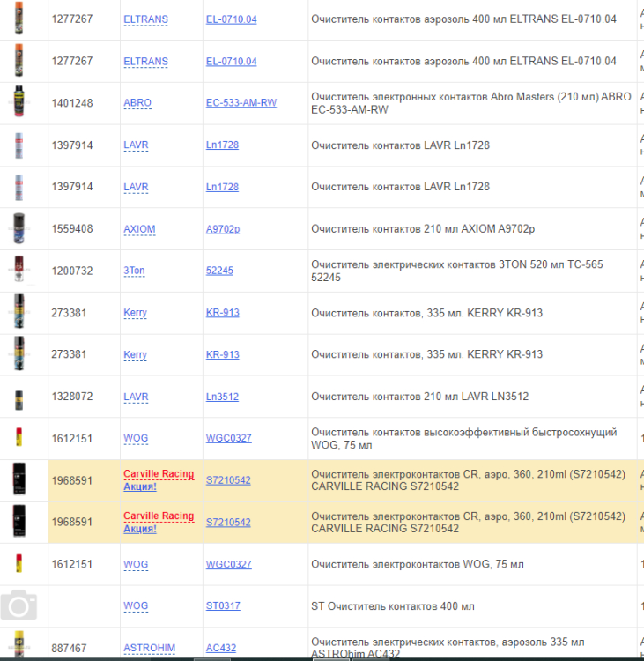Click the ABRO EC-533-AM-RW product thumbnail
Image resolution: width=644 pixels, height=661 pixels.
[x=19, y=103]
